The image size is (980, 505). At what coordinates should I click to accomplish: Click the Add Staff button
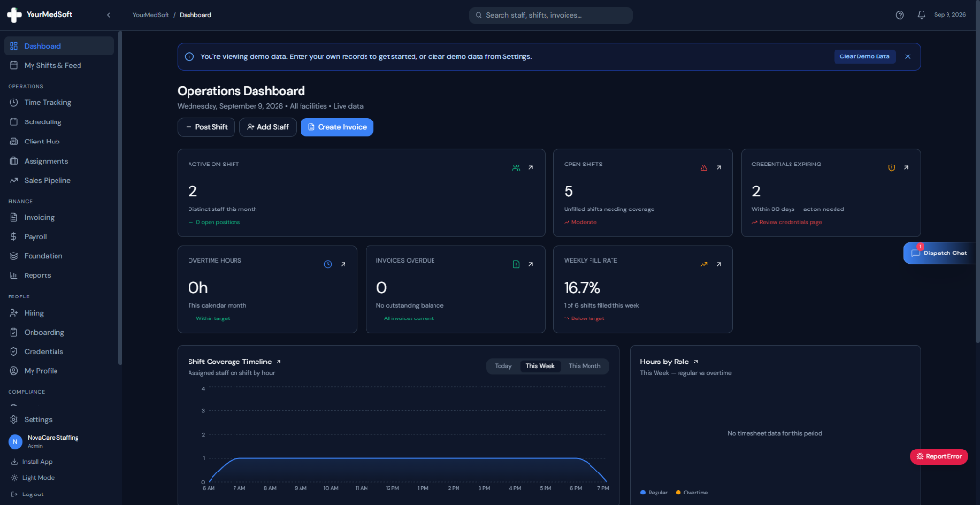[268, 127]
